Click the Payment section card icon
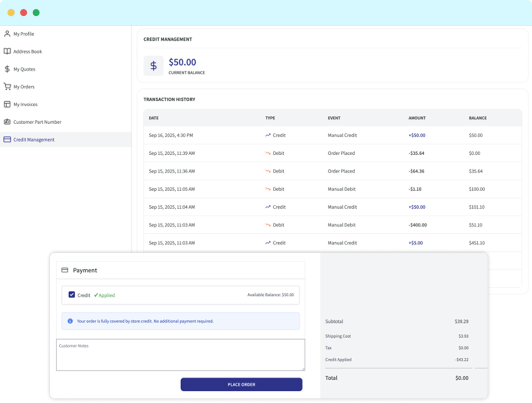Viewport: 532px width, 403px height. click(x=65, y=270)
